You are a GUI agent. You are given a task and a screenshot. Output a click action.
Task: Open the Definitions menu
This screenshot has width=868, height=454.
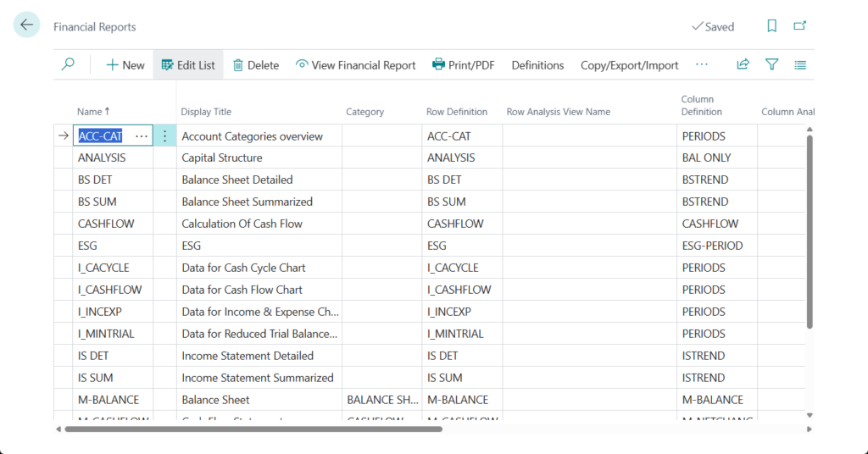pyautogui.click(x=537, y=65)
